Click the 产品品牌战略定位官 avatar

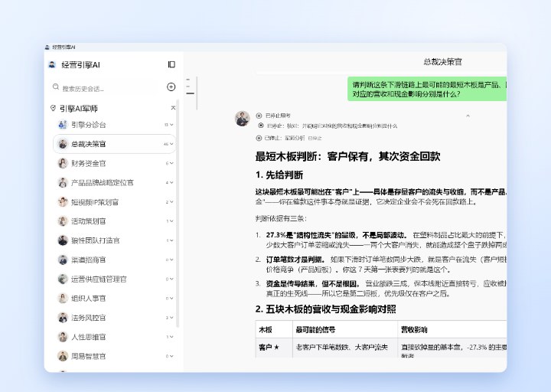tap(63, 182)
